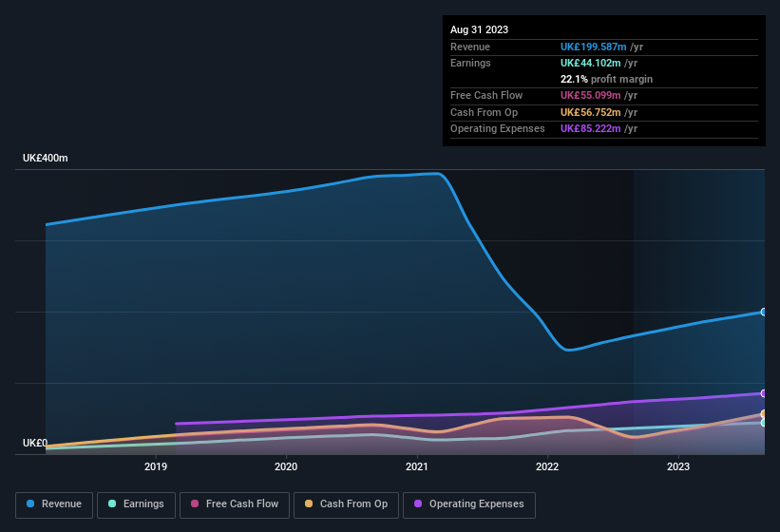Click the Revenue end-point marker on chart
Viewport: 780px width, 532px height.
764,312
